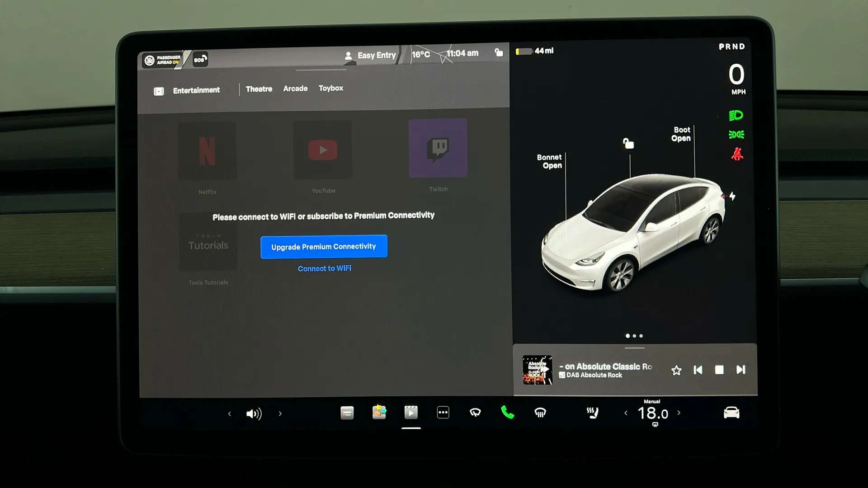
Task: Tap the speaker volume icon
Action: pyautogui.click(x=254, y=414)
